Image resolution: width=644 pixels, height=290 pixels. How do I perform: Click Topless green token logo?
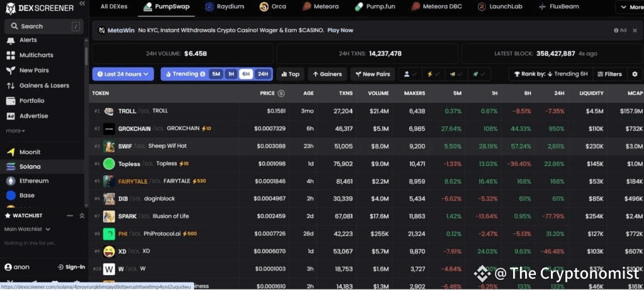[109, 164]
